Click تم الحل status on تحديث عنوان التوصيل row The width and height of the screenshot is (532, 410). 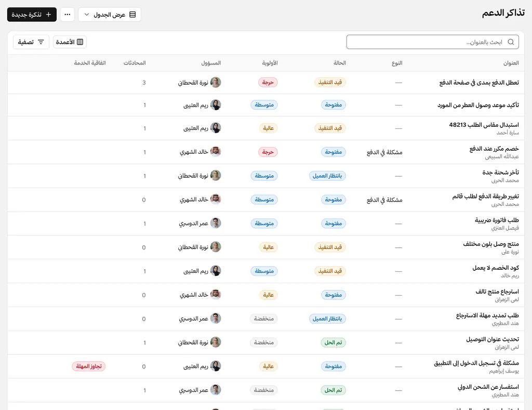click(334, 342)
